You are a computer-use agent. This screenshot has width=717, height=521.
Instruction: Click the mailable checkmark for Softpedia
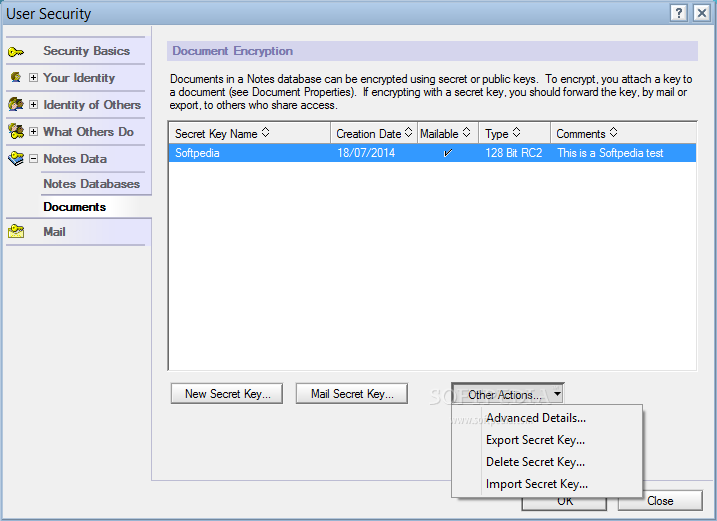click(x=448, y=153)
